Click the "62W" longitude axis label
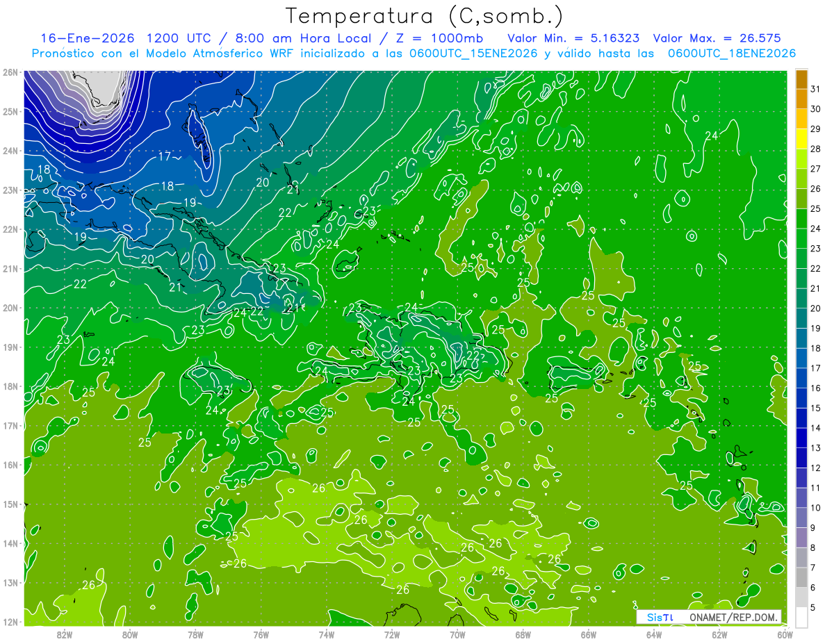Image resolution: width=834 pixels, height=644 pixels. click(719, 634)
